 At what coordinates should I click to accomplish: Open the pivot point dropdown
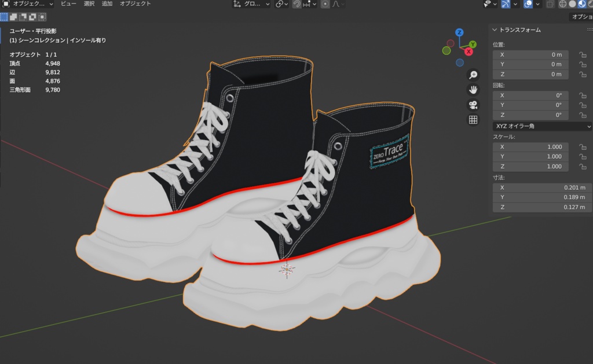coord(282,4)
